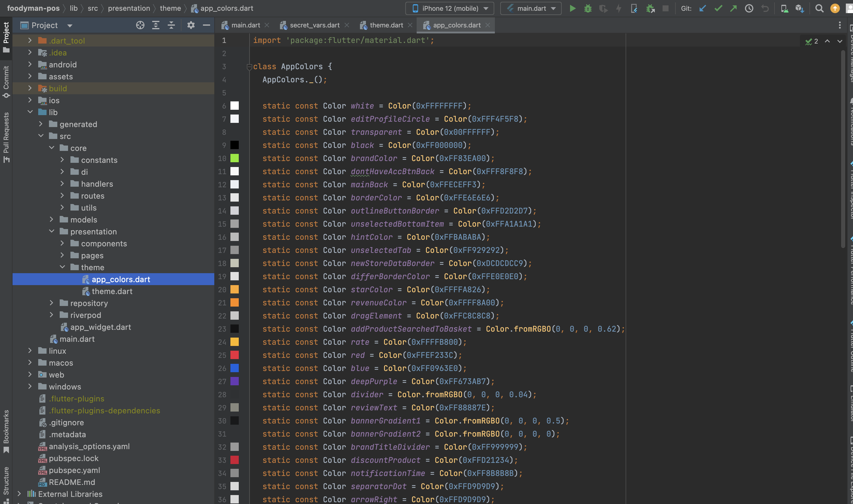Push commits with the Git arrow icon

pos(733,8)
